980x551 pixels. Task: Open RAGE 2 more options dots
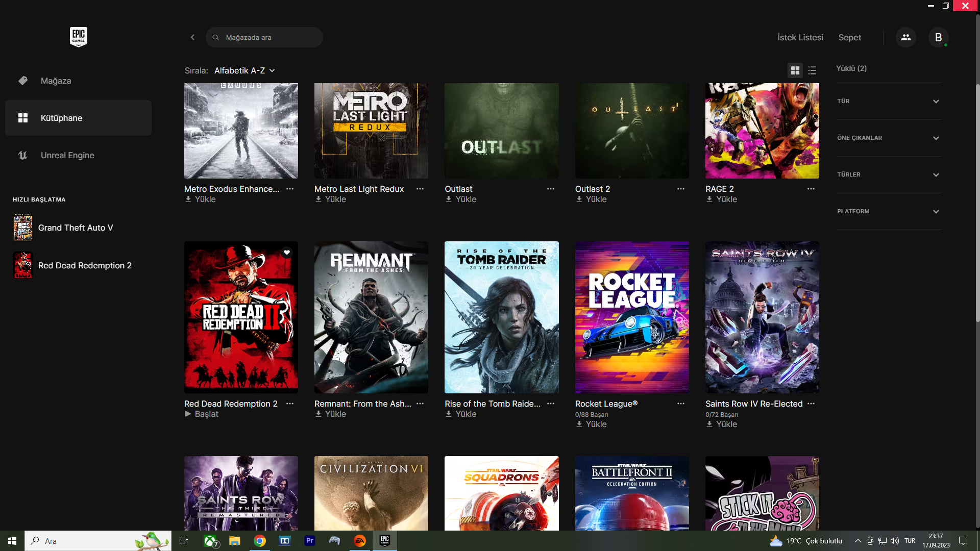(x=811, y=189)
